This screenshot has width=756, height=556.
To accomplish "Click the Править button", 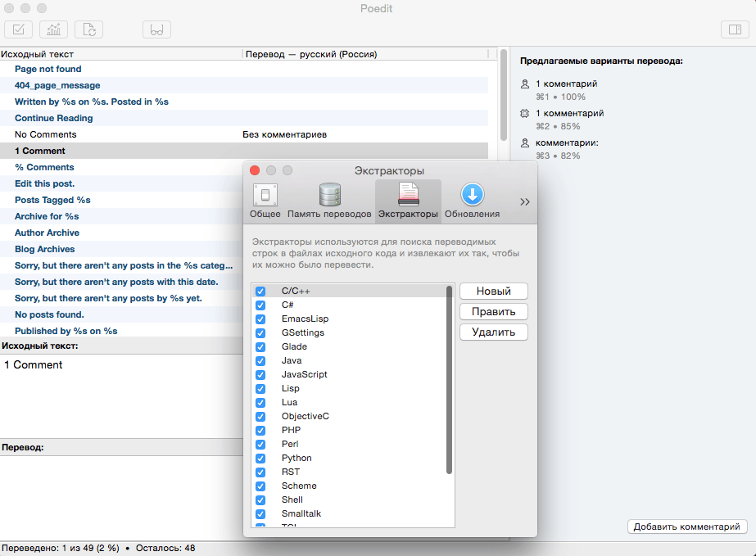I will (493, 311).
